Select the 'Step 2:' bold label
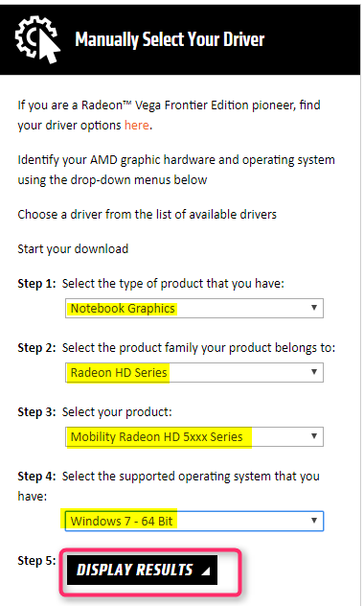Screen dimensions: 364x606 click(x=36, y=348)
